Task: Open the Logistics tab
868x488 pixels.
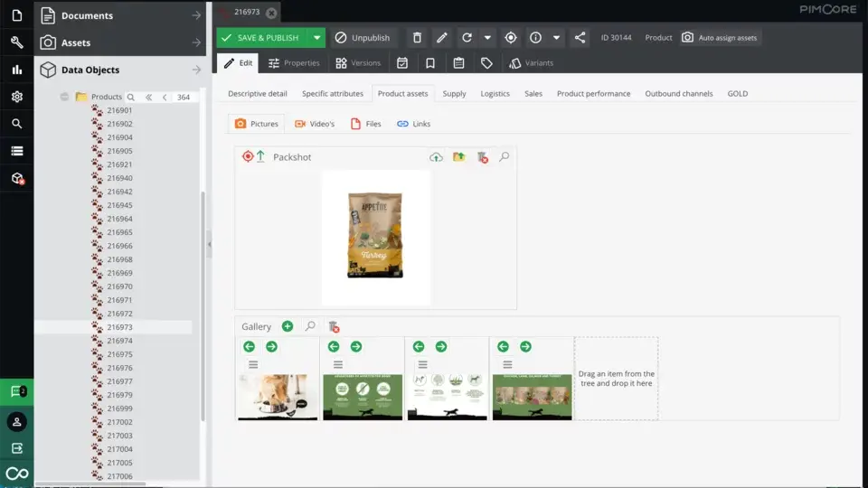Action: tap(495, 93)
